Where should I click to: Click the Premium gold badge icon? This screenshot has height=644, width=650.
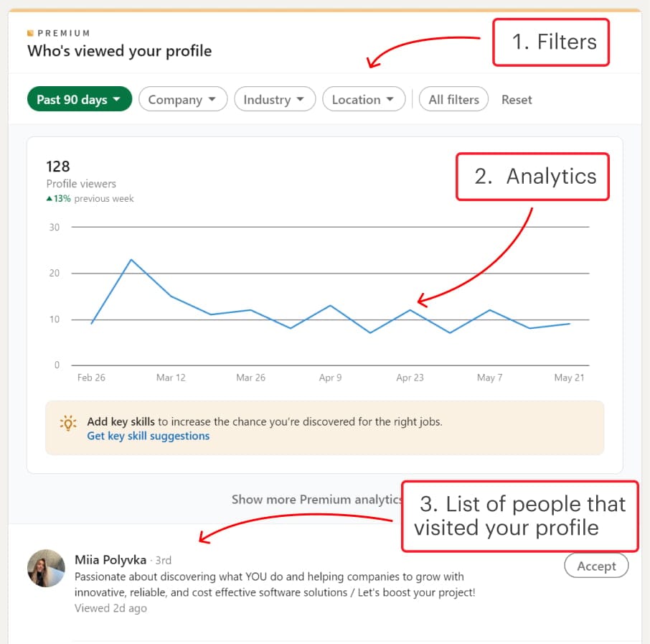(x=30, y=33)
